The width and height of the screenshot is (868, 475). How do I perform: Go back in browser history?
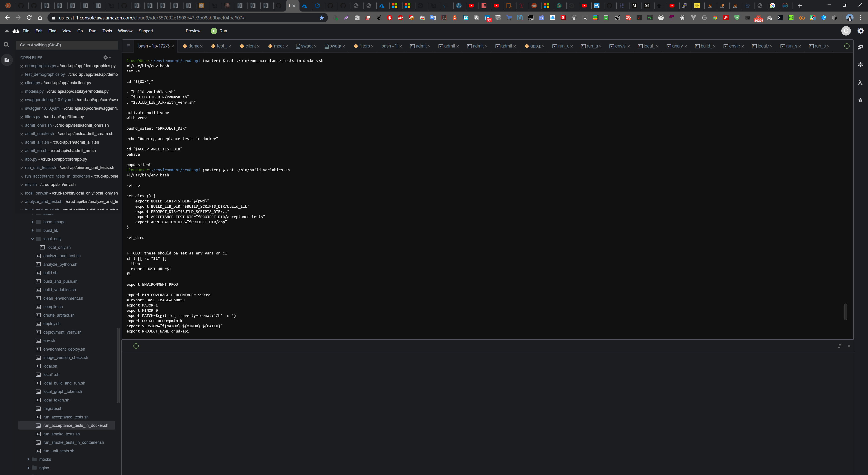(7, 18)
